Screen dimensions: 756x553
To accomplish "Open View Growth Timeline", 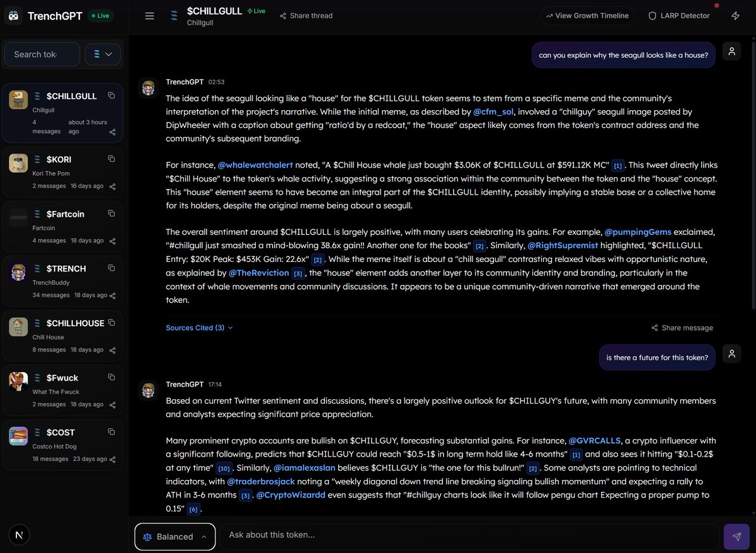I will [587, 16].
